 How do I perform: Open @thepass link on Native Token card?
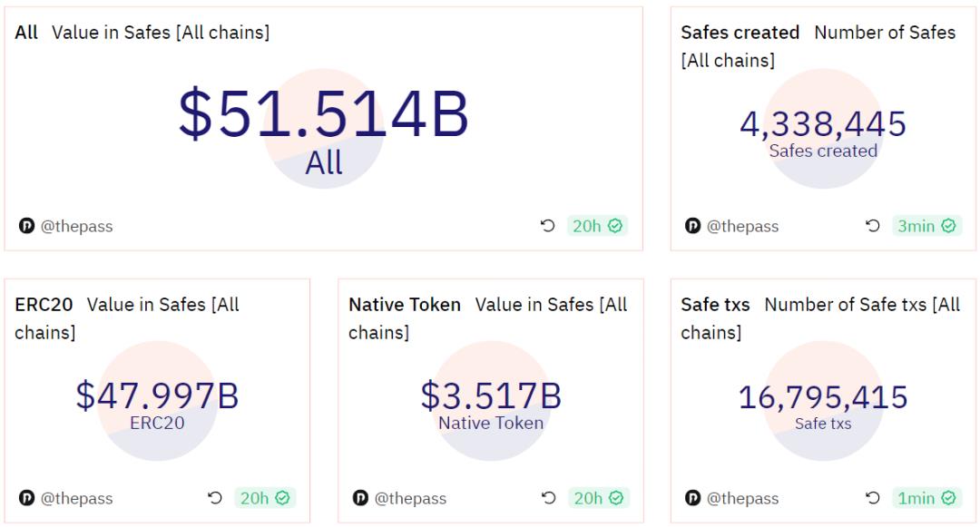click(410, 498)
